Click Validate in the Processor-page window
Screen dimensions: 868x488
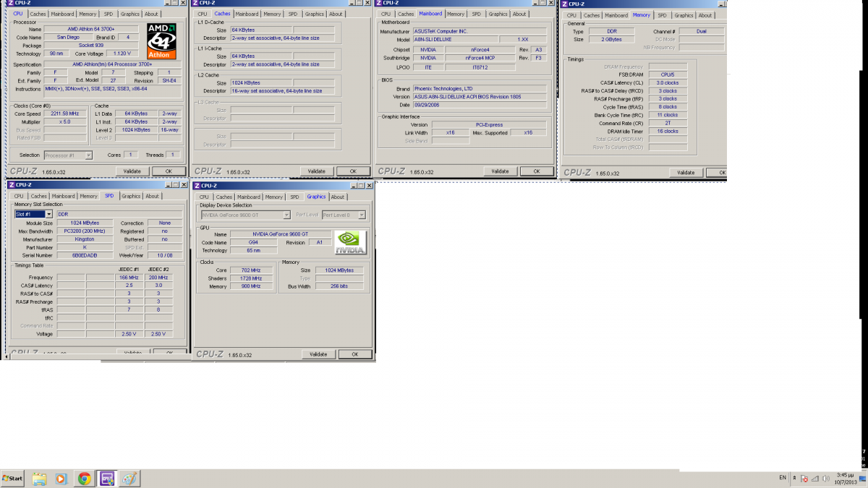[132, 171]
